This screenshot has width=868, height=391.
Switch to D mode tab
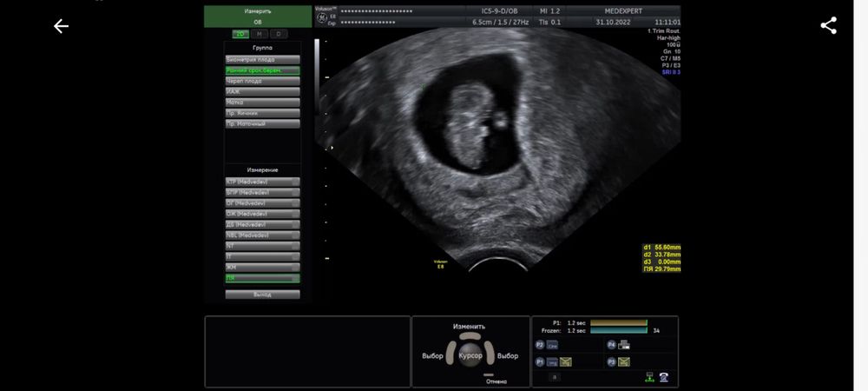point(276,34)
